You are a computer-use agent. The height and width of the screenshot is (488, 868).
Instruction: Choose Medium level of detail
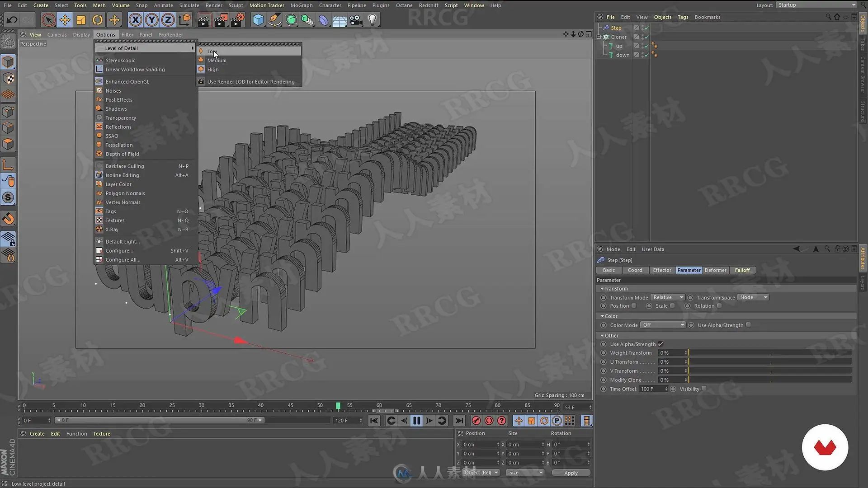click(217, 61)
